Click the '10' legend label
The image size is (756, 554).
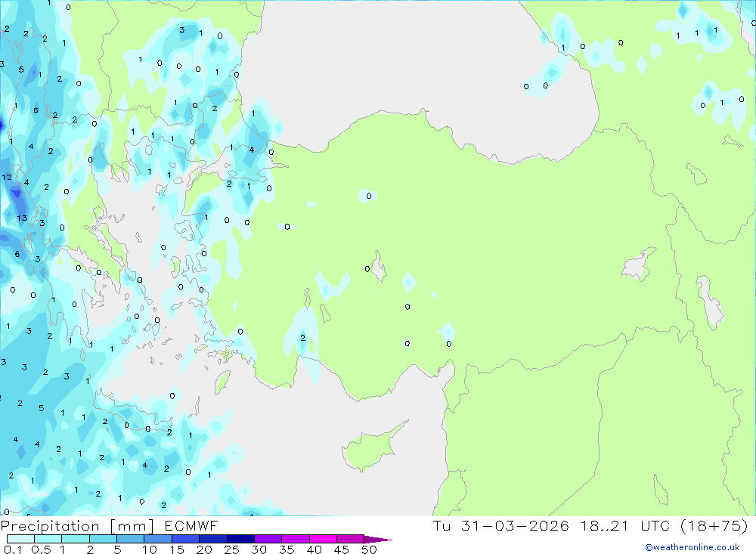click(x=150, y=549)
